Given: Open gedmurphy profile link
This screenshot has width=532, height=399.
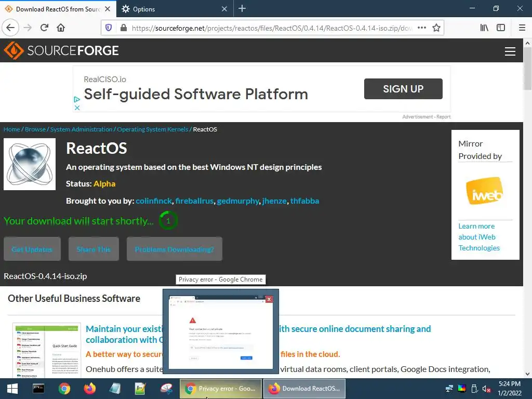Looking at the screenshot, I should point(238,201).
